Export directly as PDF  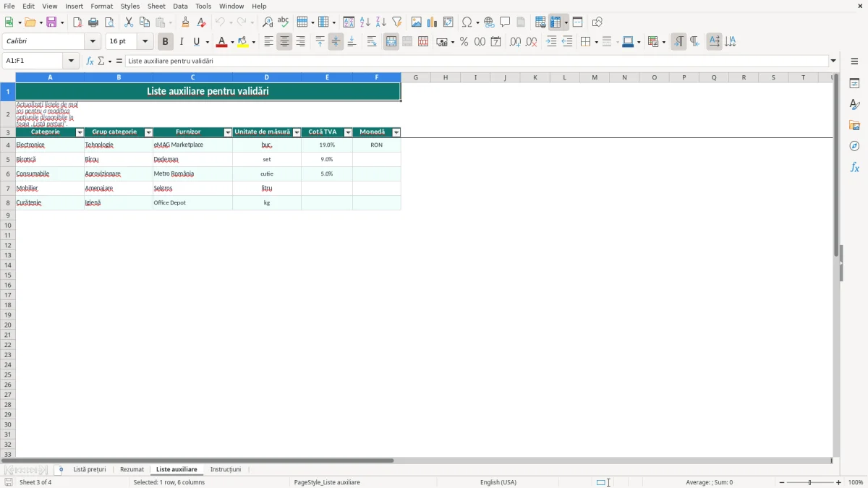click(x=77, y=22)
